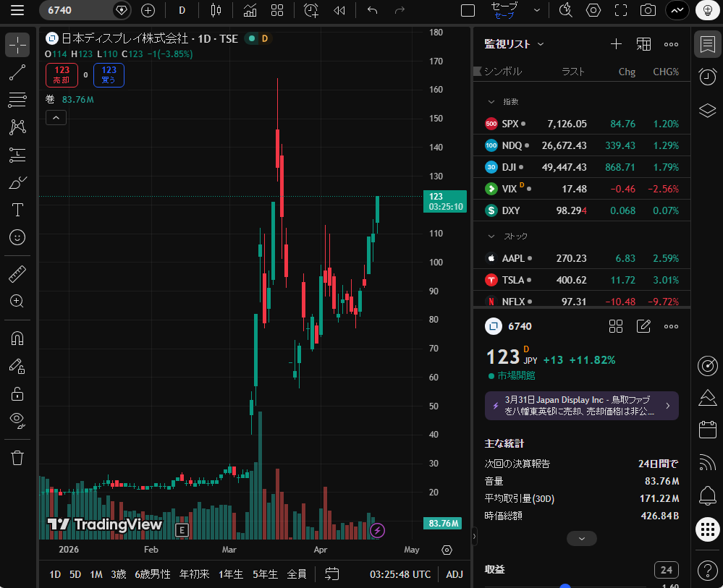
Task: Select the brush drawing tool
Action: pyautogui.click(x=17, y=182)
